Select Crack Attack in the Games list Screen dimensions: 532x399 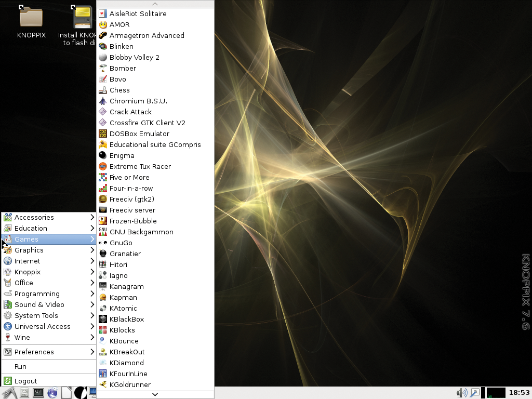(155, 112)
